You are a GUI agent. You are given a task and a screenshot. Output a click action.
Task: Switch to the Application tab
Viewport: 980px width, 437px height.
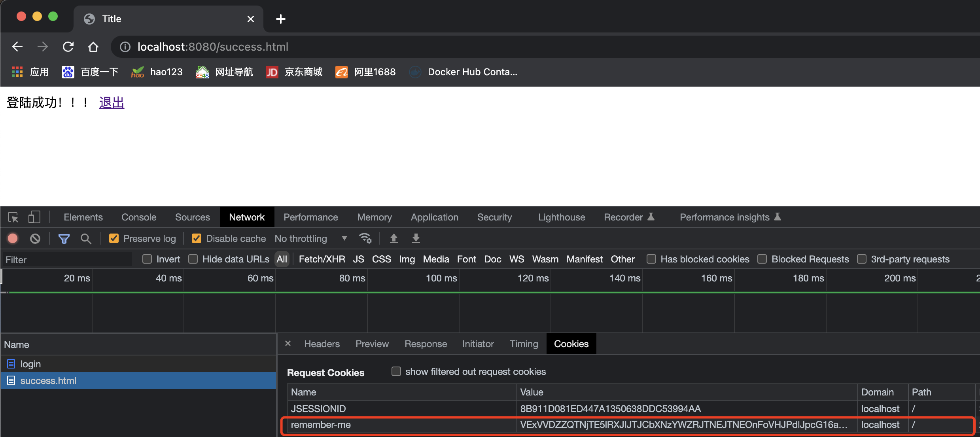[434, 217]
